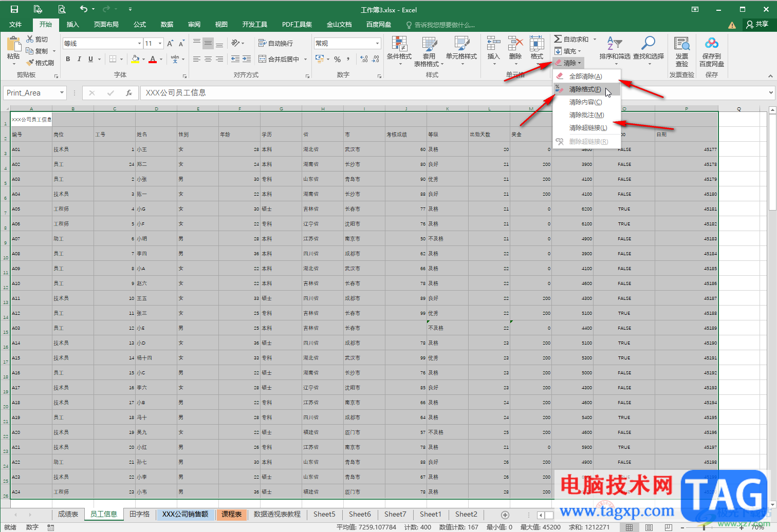The width and height of the screenshot is (777, 532).
Task: Select Clear Formats menu item
Action: click(585, 89)
